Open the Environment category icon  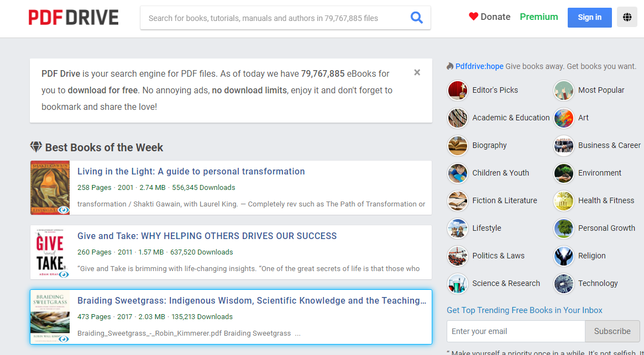[563, 173]
